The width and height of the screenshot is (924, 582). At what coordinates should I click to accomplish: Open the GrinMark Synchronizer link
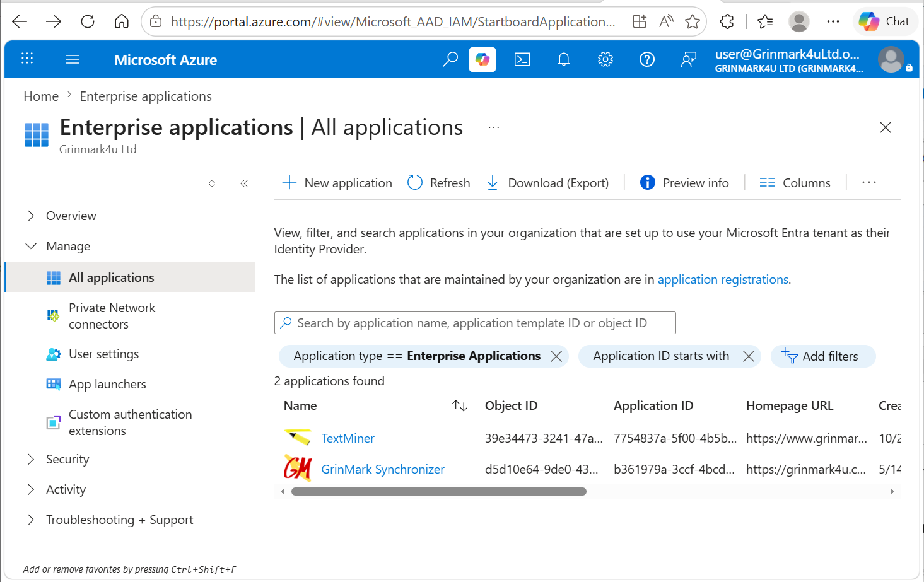point(383,469)
